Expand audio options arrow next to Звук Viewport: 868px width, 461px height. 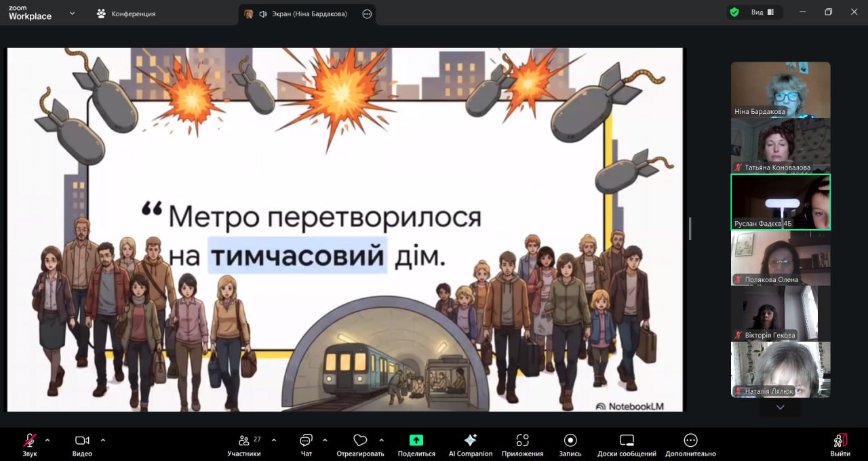pyautogui.click(x=47, y=439)
